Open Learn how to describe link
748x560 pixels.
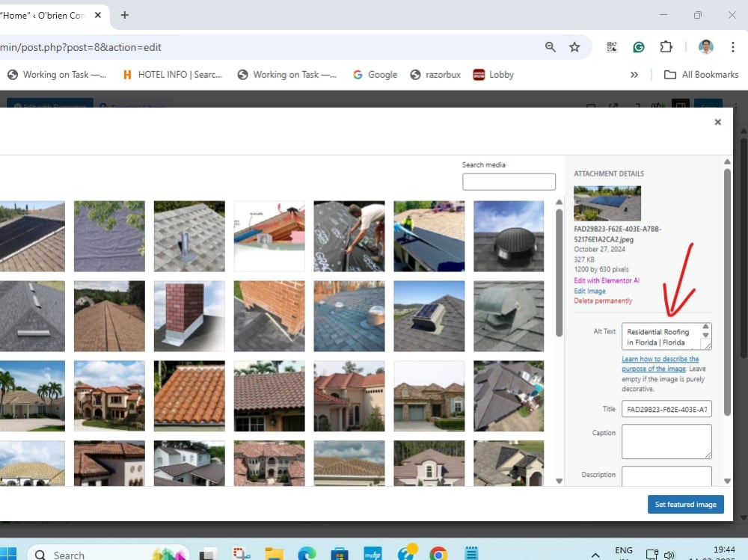[660, 363]
